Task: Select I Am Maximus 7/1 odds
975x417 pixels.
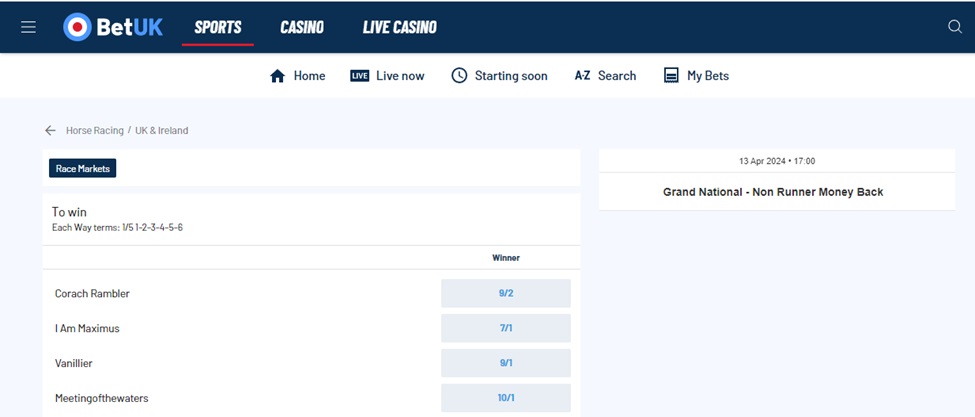Action: (505, 328)
